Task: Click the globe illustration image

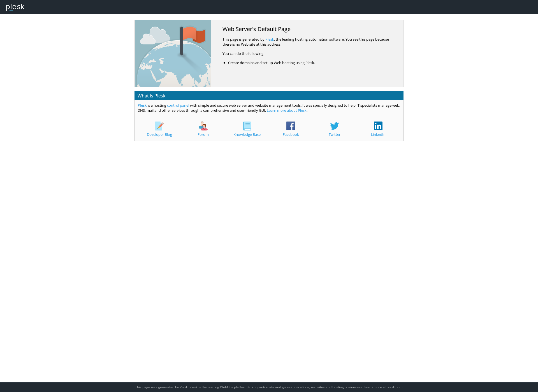Action: coord(173,53)
